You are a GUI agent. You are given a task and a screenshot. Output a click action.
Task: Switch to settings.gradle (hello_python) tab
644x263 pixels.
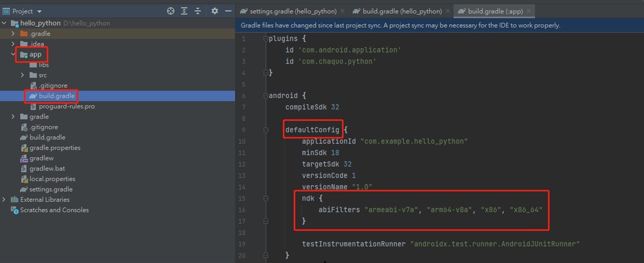coord(292,11)
